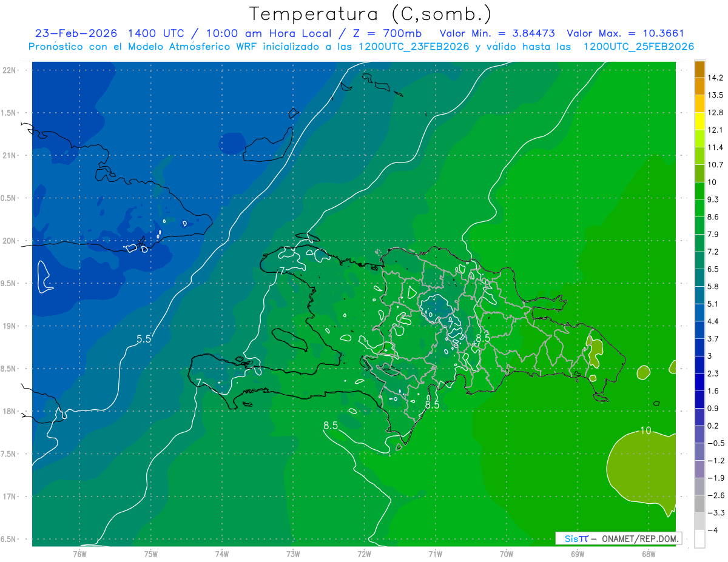Click the 3.7 colorbar value
The image size is (728, 562).
(x=713, y=339)
